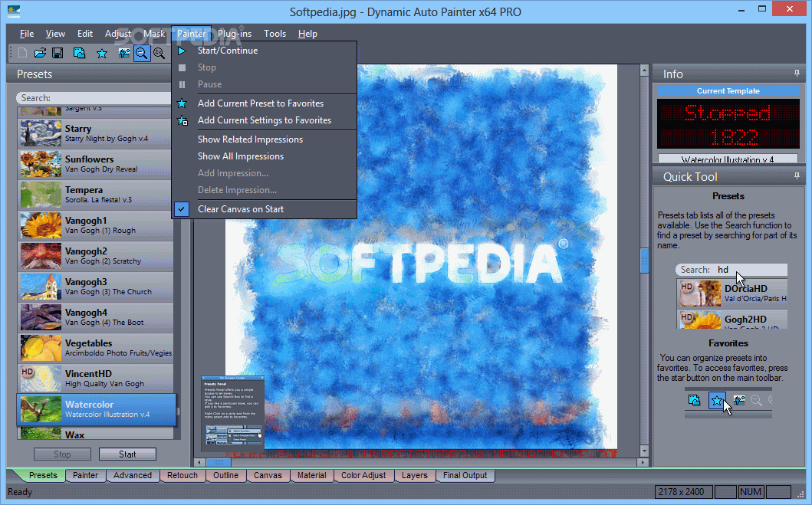Open the Adjust menu
This screenshot has width=812, height=505.
tap(117, 34)
